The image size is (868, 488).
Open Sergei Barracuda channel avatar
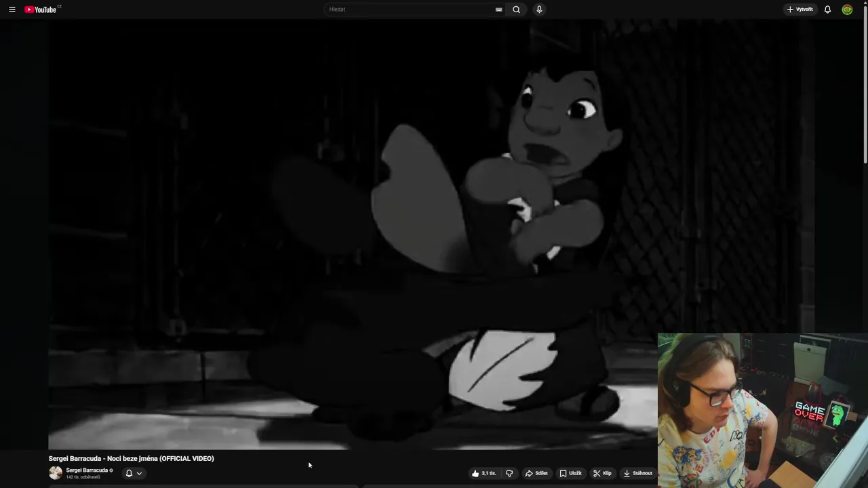coord(56,473)
